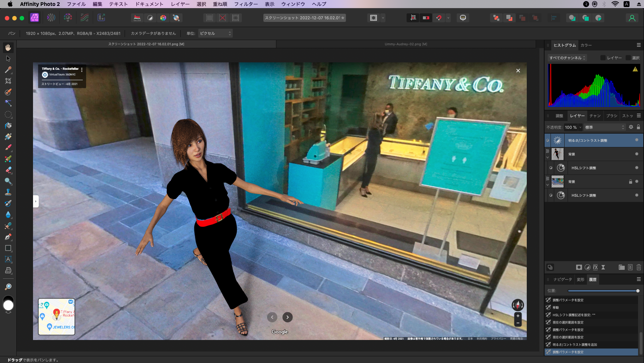This screenshot has width=644, height=363.
Task: Toggle snapping magnet icon
Action: [x=439, y=18]
